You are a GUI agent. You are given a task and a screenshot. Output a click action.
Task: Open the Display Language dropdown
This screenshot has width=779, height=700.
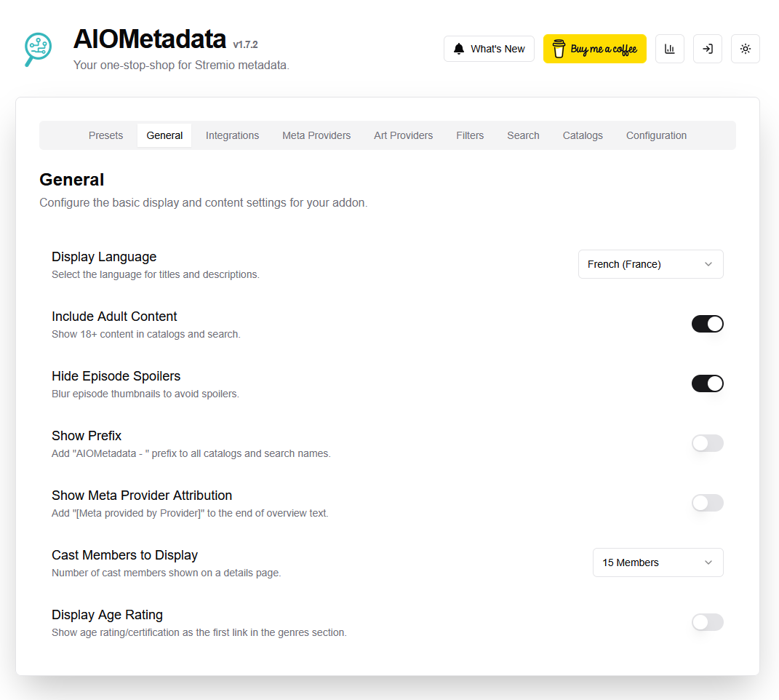click(650, 264)
